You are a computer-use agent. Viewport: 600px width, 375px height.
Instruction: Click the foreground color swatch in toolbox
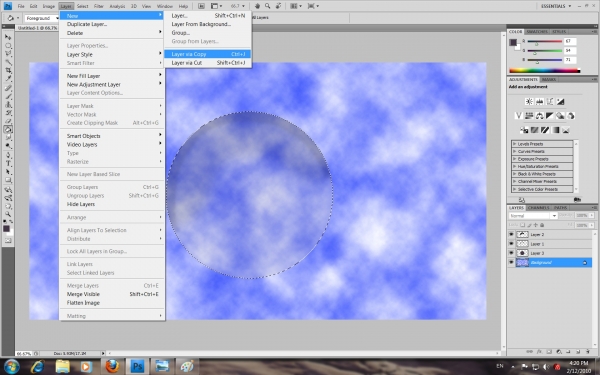(6, 229)
